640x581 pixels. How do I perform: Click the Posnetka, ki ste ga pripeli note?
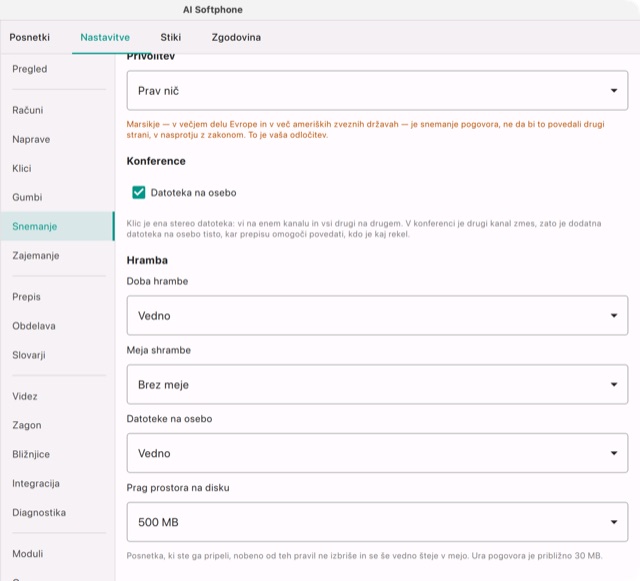click(364, 556)
